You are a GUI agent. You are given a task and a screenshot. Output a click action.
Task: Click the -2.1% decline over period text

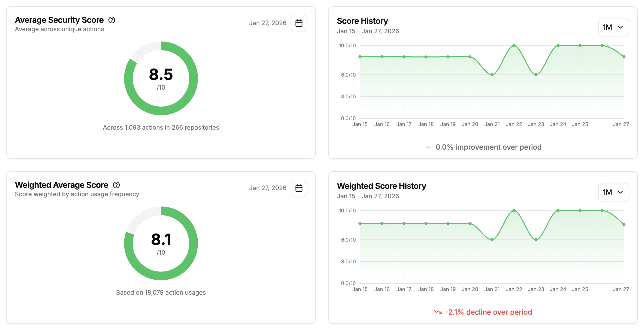click(x=488, y=312)
